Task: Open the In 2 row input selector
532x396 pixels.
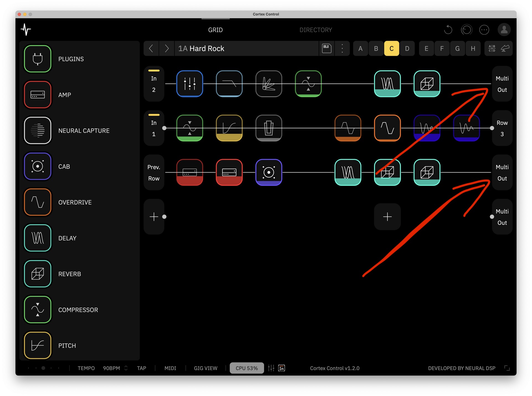Action: point(154,84)
